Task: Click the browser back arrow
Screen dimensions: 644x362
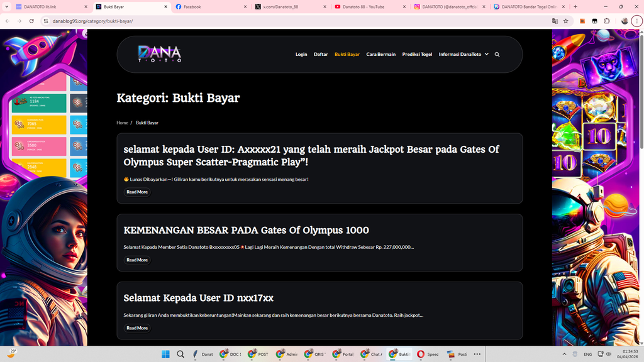Action: [x=8, y=21]
